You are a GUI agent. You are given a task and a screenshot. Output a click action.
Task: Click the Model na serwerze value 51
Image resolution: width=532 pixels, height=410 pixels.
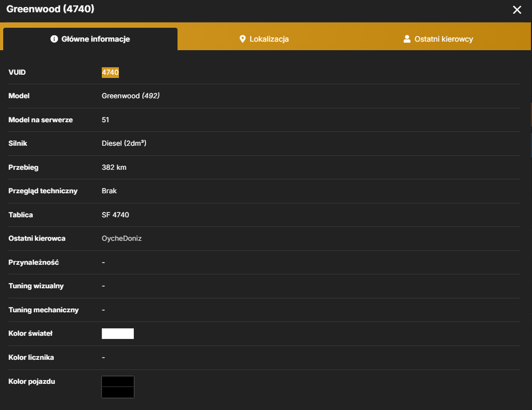(x=105, y=120)
